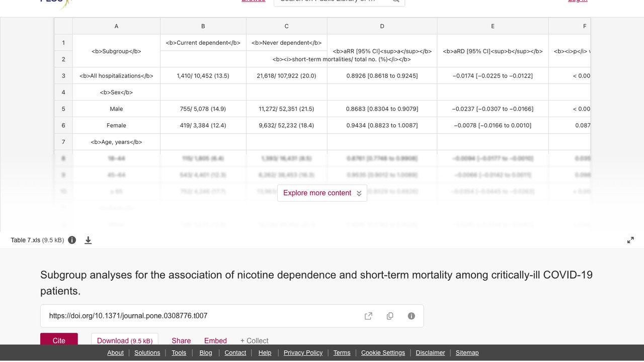This screenshot has width=644, height=362.
Task: Open the Embed option
Action: coord(215,341)
